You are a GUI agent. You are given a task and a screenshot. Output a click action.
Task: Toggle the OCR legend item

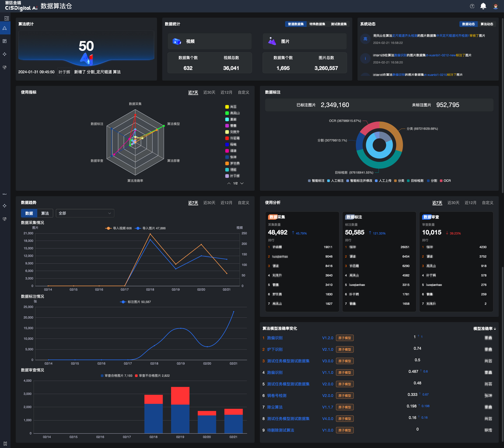coord(445,181)
